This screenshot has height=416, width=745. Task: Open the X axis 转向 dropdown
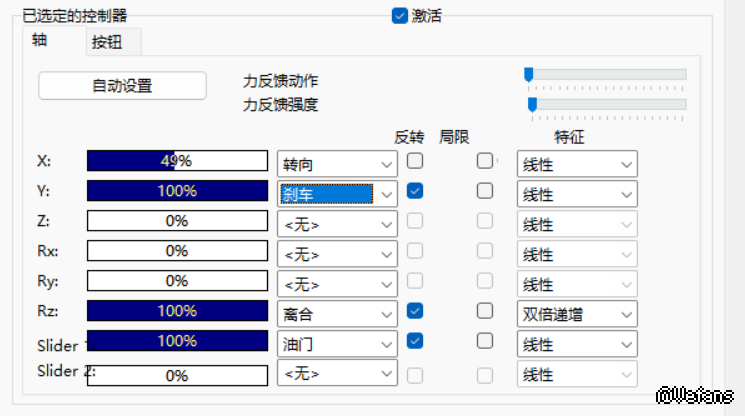click(x=337, y=164)
